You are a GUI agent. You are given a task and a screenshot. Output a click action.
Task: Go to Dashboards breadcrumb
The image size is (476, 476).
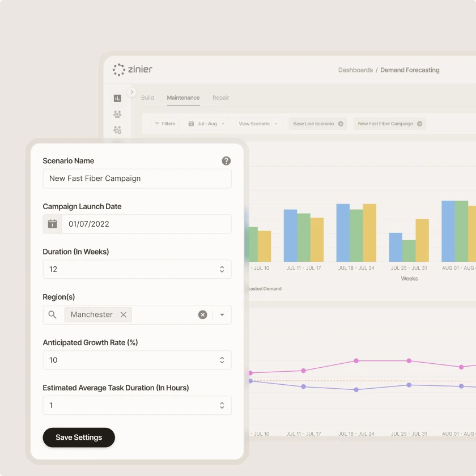pos(355,70)
